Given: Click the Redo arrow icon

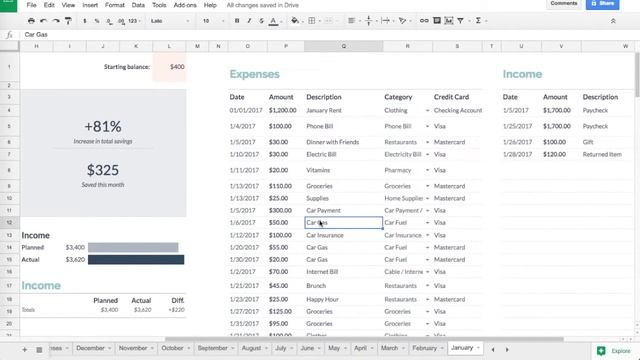Looking at the screenshot, I should pos(56,20).
